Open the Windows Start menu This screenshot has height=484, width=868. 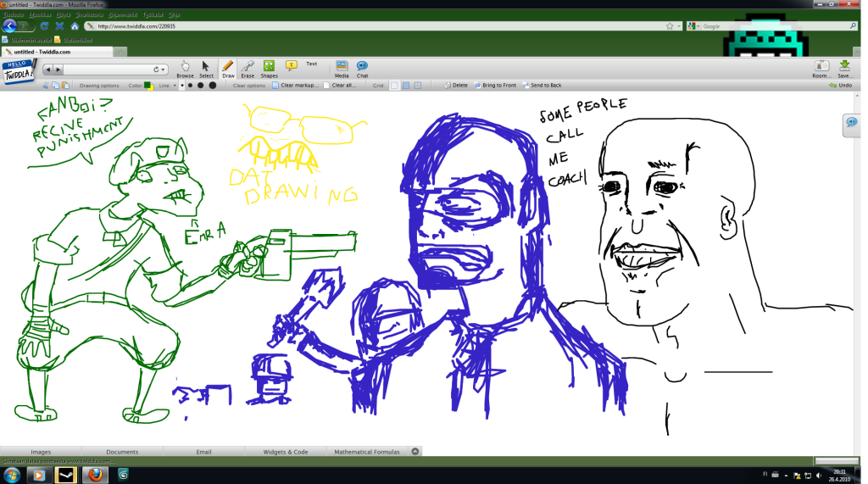point(12,475)
